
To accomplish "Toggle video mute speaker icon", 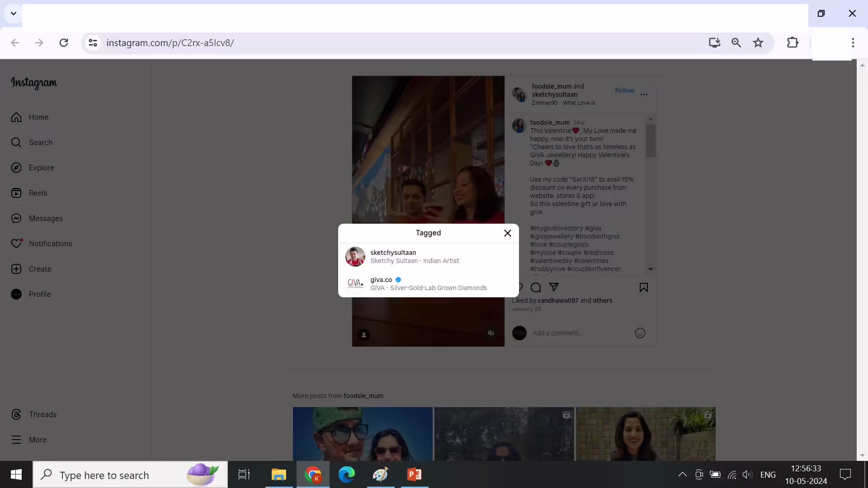I will click(491, 333).
